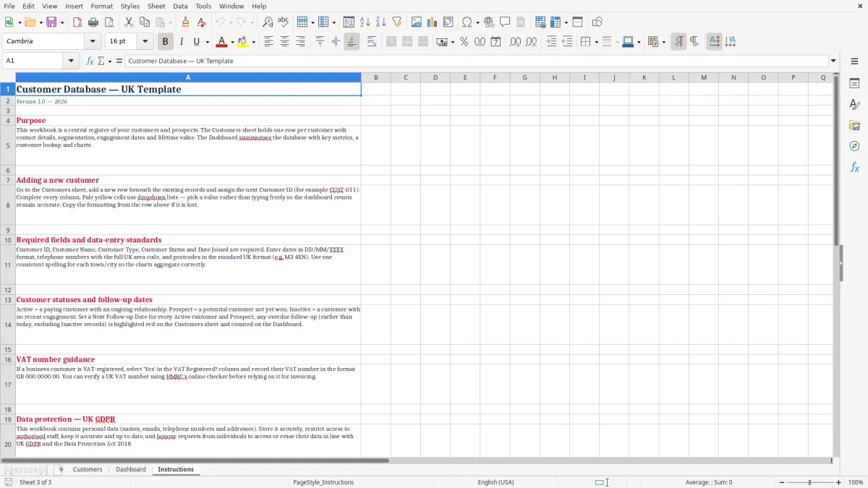This screenshot has width=868, height=488.
Task: Sort ascending A to Z
Action: click(x=365, y=22)
